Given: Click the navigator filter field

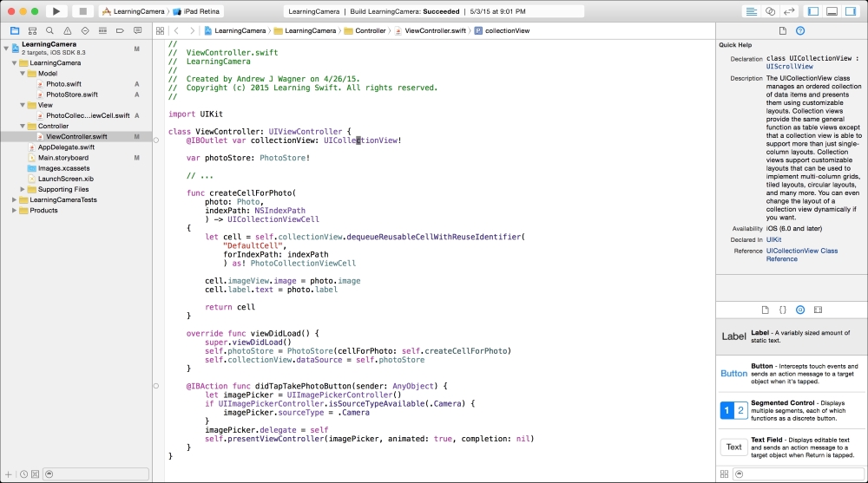Looking at the screenshot, I should 96,474.
